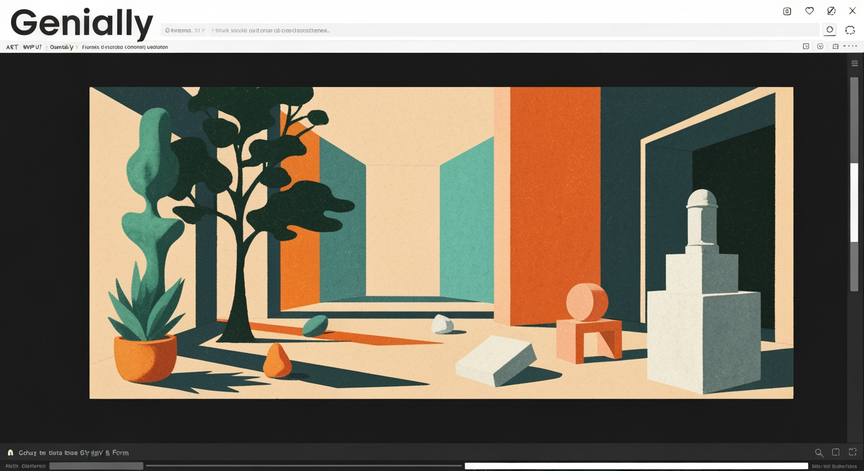
Task: Click the house icon in the bottom bar
Action: click(x=10, y=452)
